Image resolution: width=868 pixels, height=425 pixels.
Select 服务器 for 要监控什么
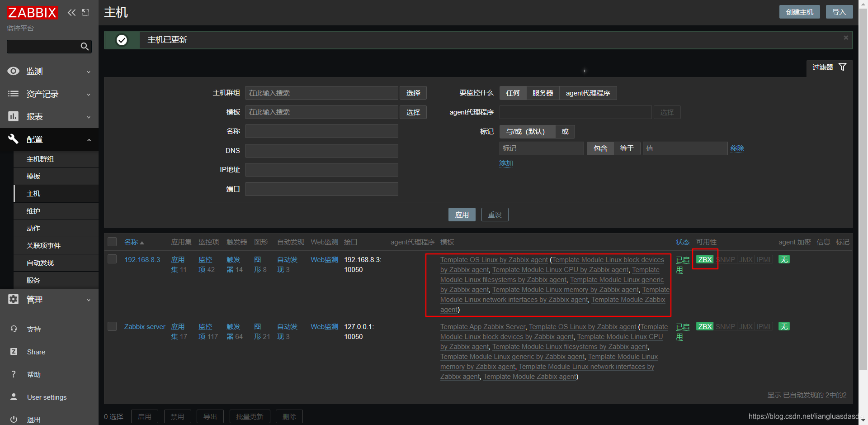[x=542, y=93]
